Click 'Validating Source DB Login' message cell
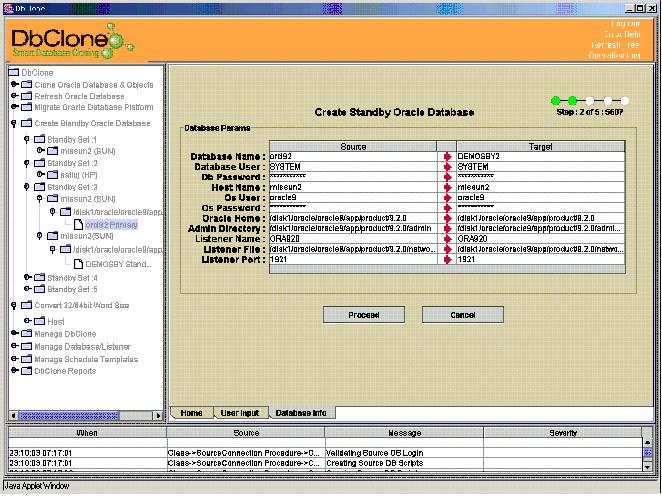Screen dimensions: 662x496 [x=404, y=453]
